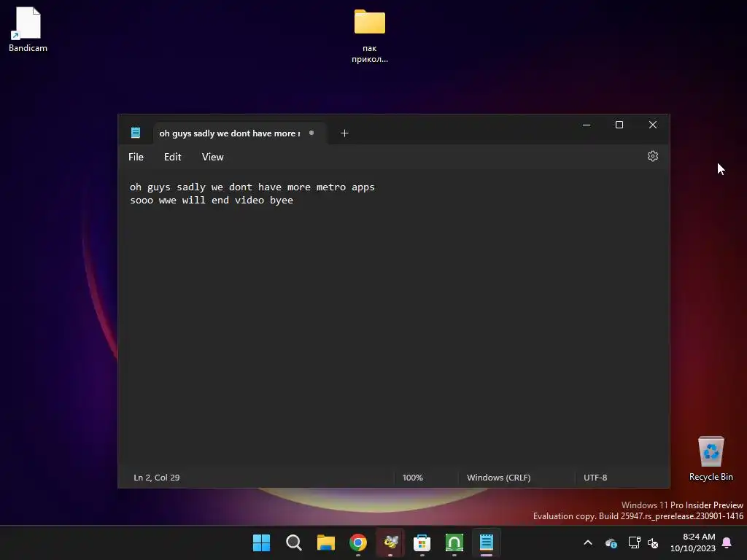Switch to the green arch icon app in taskbar

(x=454, y=542)
